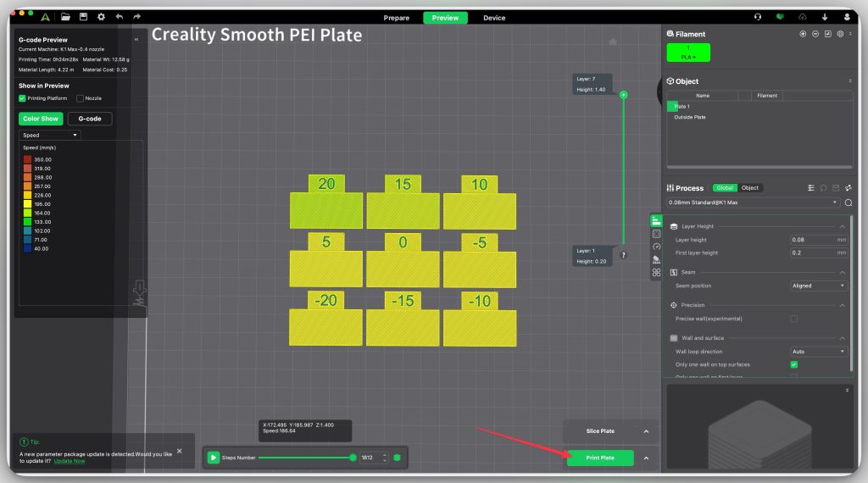The image size is (868, 483).
Task: Add a filament with the plus icon
Action: pyautogui.click(x=803, y=34)
